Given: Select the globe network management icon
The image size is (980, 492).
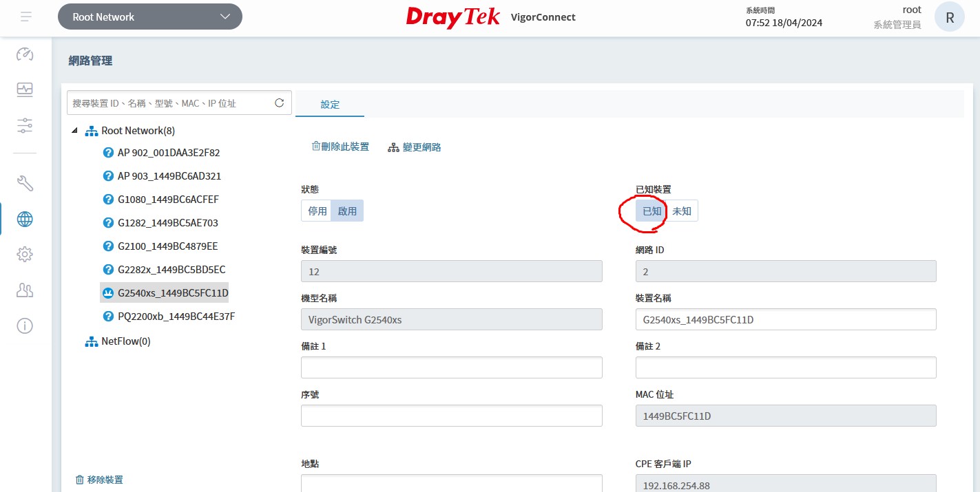Looking at the screenshot, I should click(x=25, y=220).
